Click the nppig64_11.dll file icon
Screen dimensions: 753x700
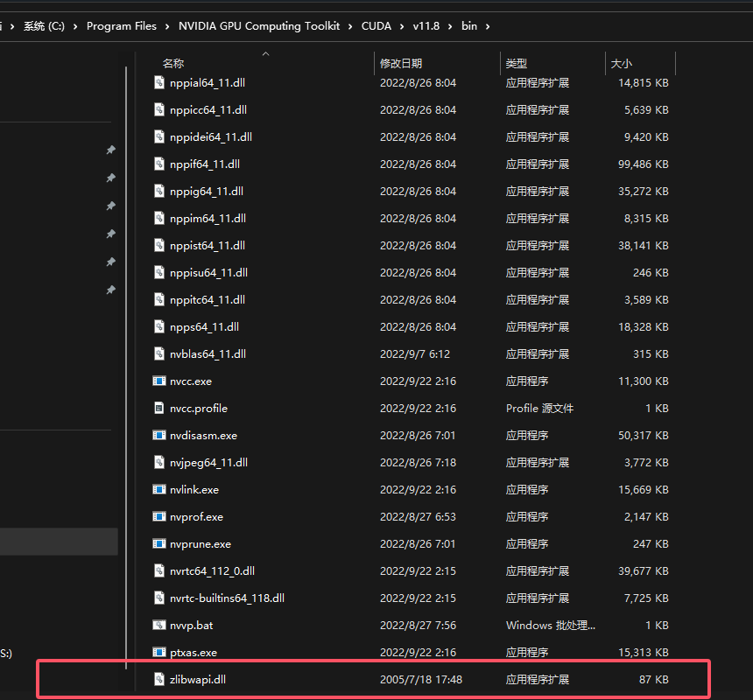159,191
